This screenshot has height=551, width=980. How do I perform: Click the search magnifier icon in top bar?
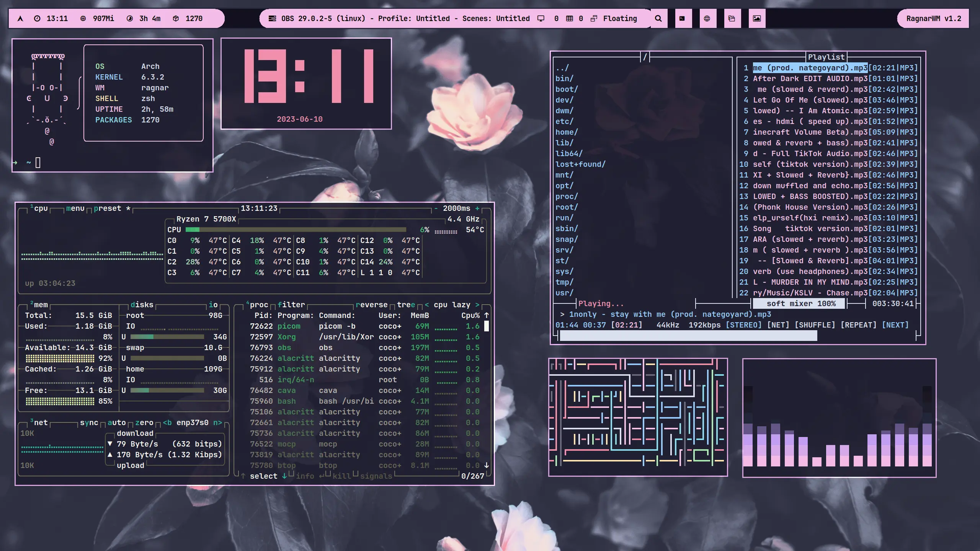pyautogui.click(x=658, y=18)
